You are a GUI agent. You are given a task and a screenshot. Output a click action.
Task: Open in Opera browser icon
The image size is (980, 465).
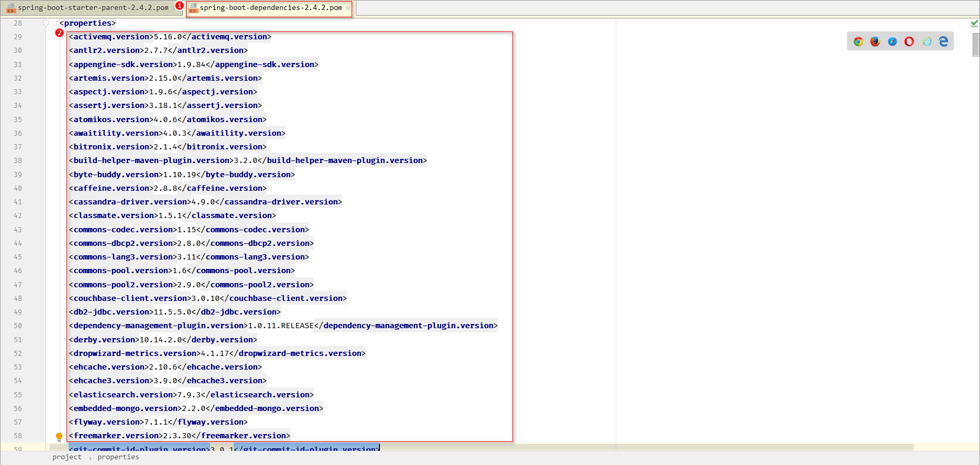pos(909,41)
